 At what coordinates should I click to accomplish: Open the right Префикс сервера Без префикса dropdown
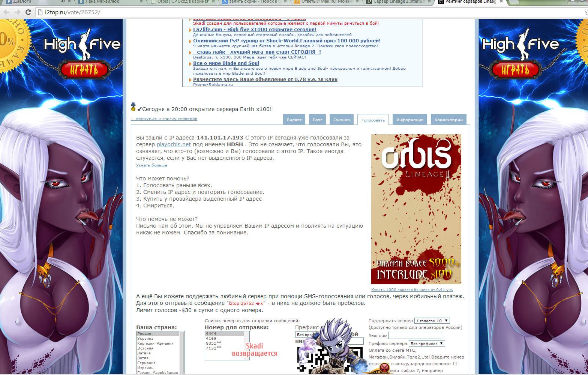(427, 343)
